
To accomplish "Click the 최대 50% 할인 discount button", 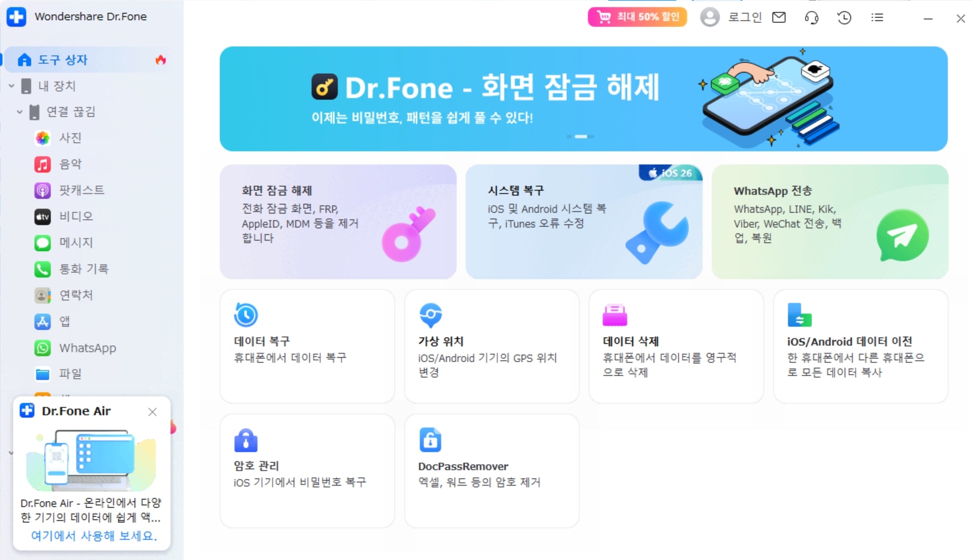I will tap(637, 17).
